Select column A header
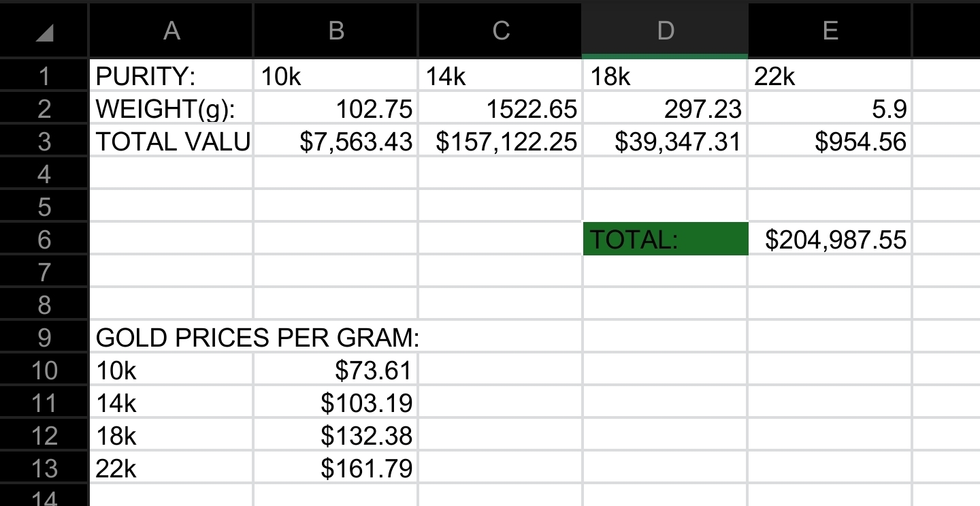The width and height of the screenshot is (980, 506). point(171,31)
